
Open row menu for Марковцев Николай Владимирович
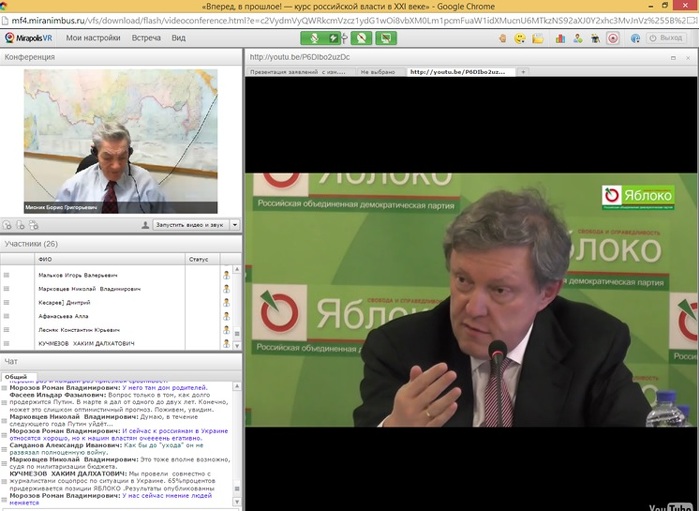6,289
